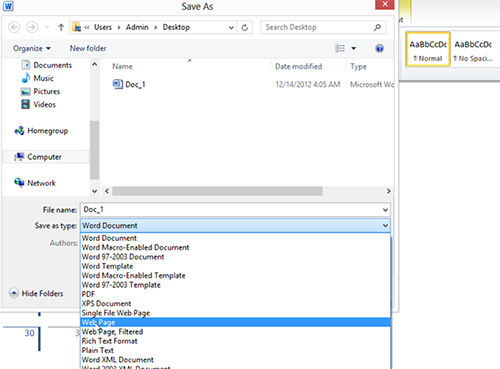Open the view options dropdown arrow
The image size is (500, 369).
click(353, 48)
